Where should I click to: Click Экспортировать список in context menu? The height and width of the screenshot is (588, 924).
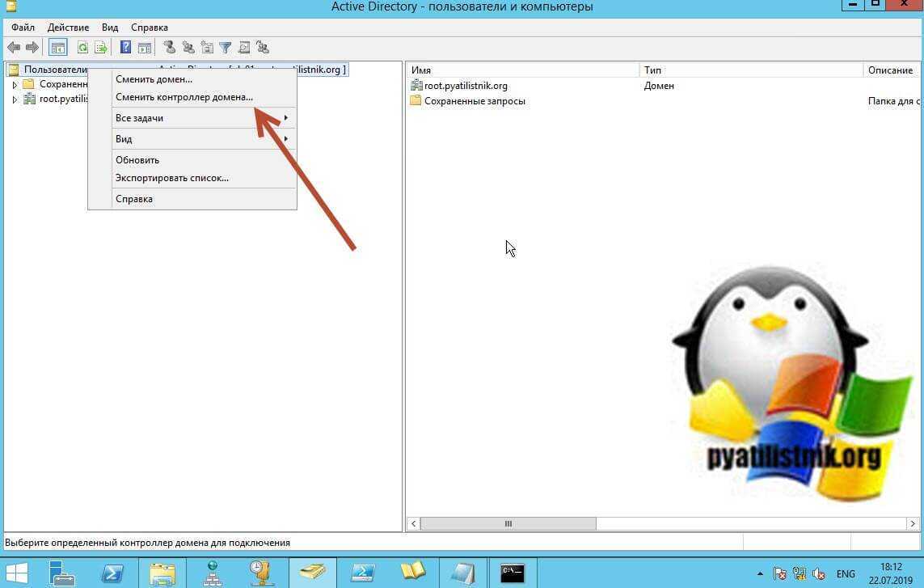171,178
